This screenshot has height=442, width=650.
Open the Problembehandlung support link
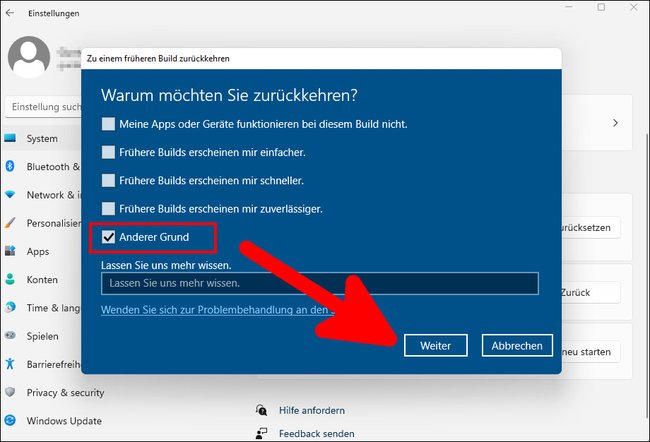click(216, 310)
